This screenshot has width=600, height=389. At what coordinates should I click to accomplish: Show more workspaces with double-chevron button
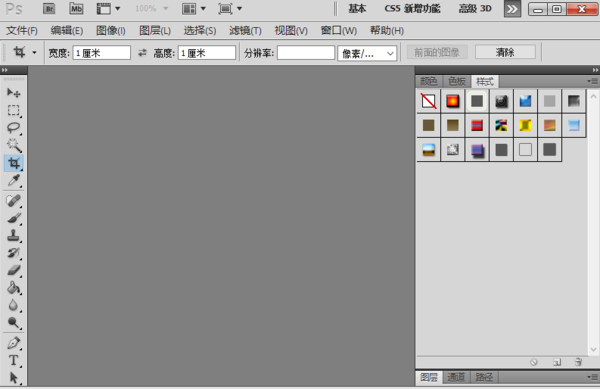512,9
